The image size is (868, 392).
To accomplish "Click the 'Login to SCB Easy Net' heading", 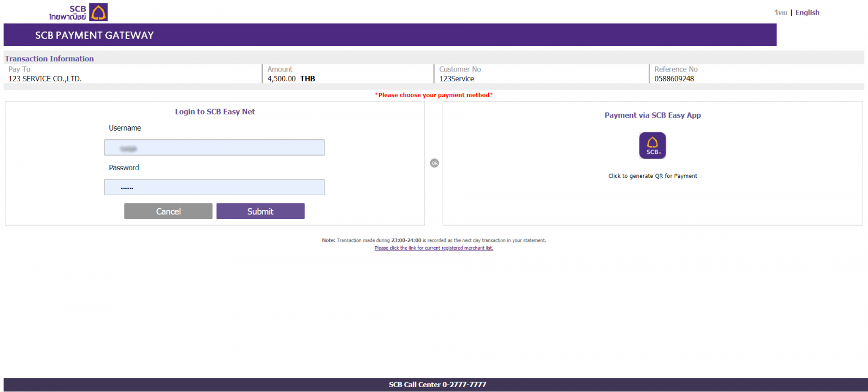I will point(215,112).
